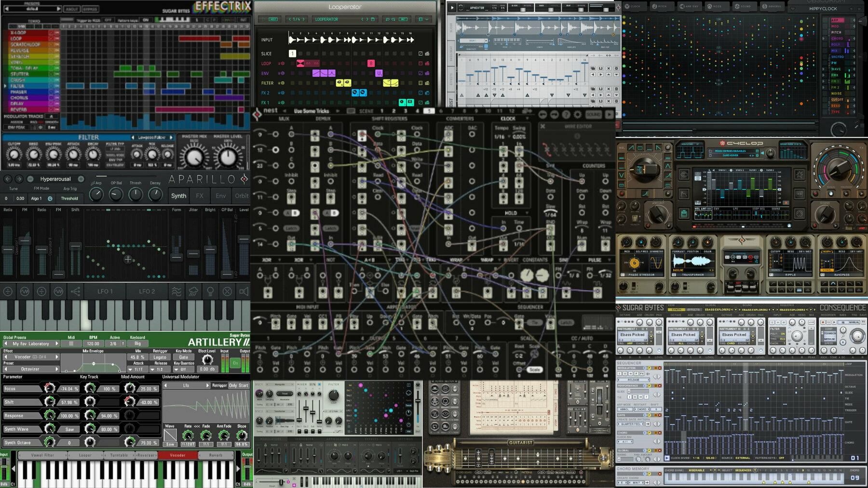
Task: Open the Vocoder effect selector in Artillery
Action: [x=30, y=357]
